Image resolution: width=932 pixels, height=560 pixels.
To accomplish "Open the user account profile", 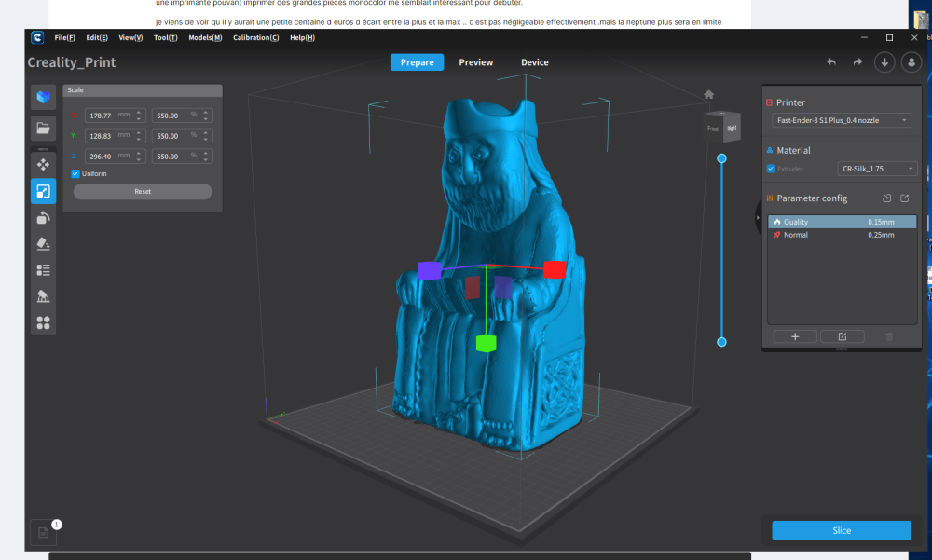I will (x=911, y=62).
